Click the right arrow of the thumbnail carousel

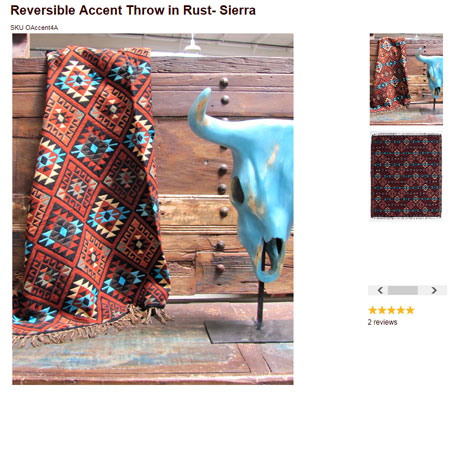pyautogui.click(x=434, y=290)
